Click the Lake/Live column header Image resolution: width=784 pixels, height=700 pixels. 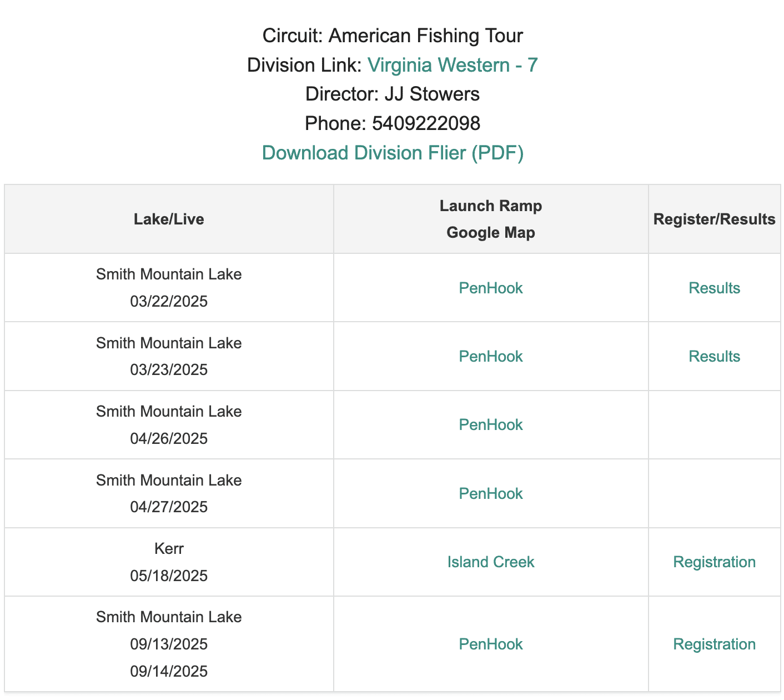tap(169, 219)
